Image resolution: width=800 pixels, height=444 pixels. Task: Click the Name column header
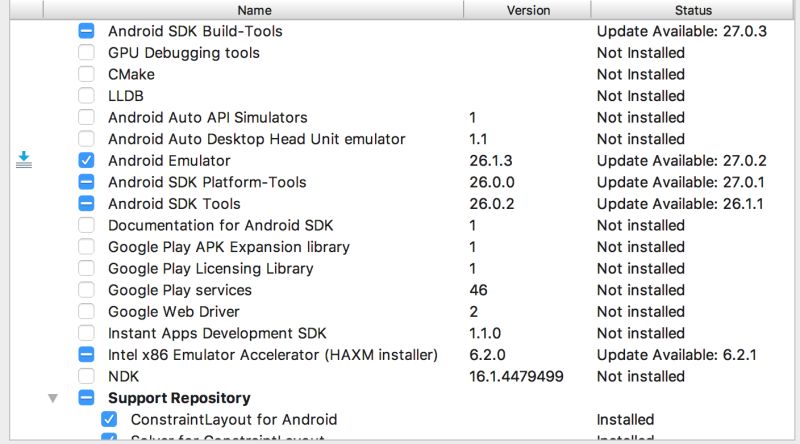(254, 10)
